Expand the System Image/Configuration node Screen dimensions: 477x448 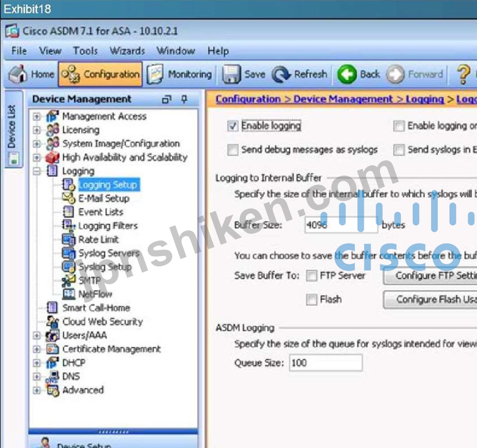[x=36, y=143]
